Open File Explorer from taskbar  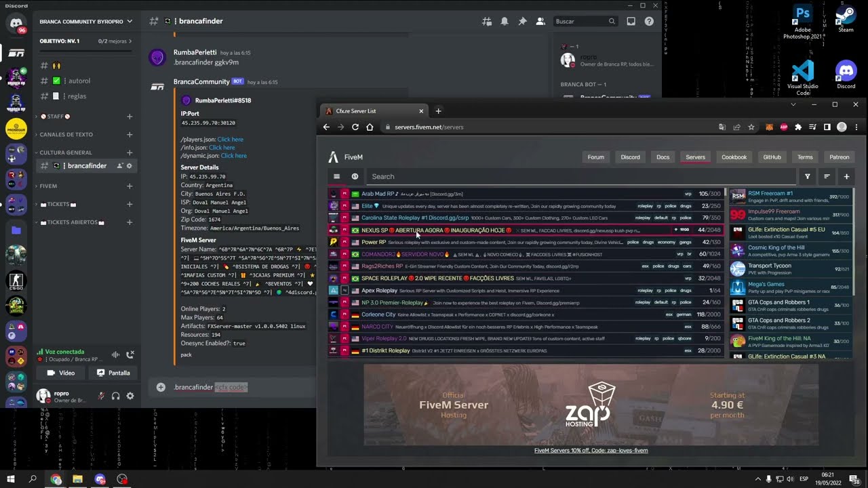(77, 479)
